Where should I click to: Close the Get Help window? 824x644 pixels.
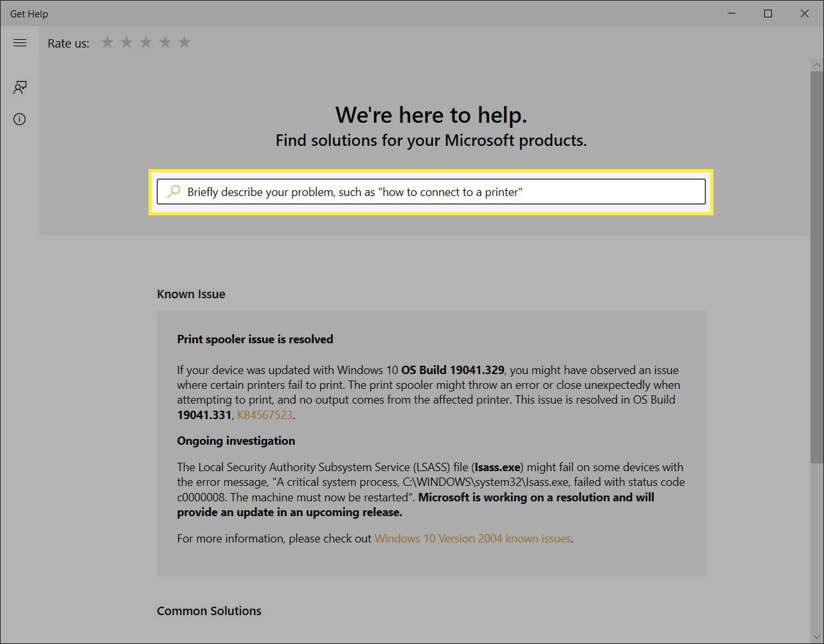[804, 13]
